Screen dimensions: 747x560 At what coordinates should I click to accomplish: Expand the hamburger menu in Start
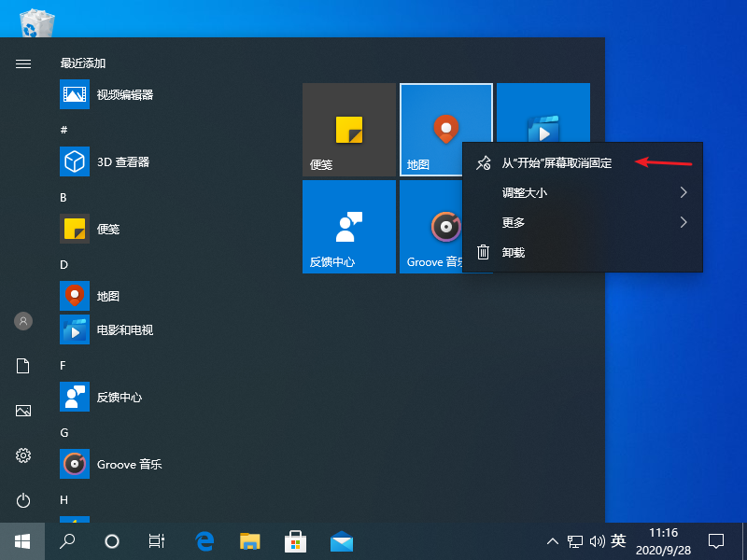pos(22,63)
